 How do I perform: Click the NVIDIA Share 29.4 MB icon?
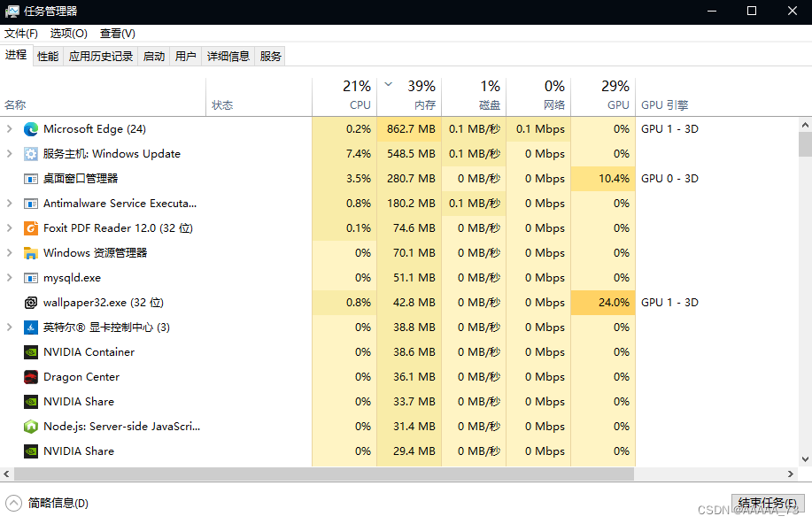click(x=31, y=451)
